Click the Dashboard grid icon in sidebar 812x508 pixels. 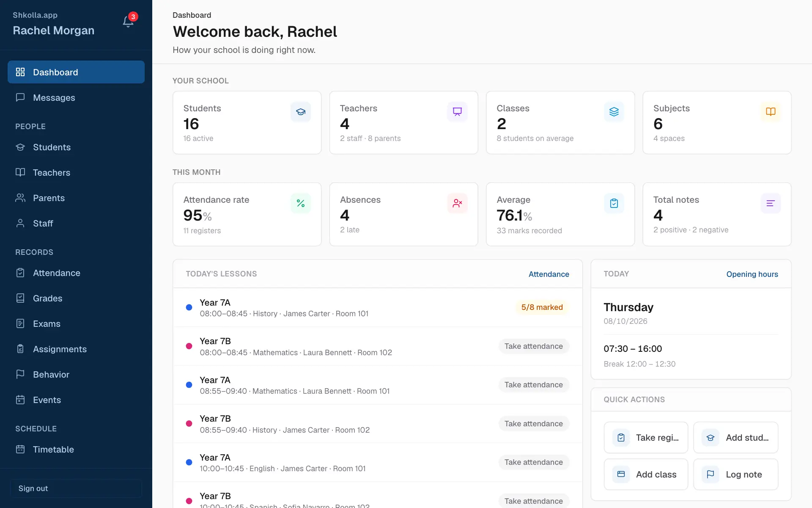pos(20,72)
